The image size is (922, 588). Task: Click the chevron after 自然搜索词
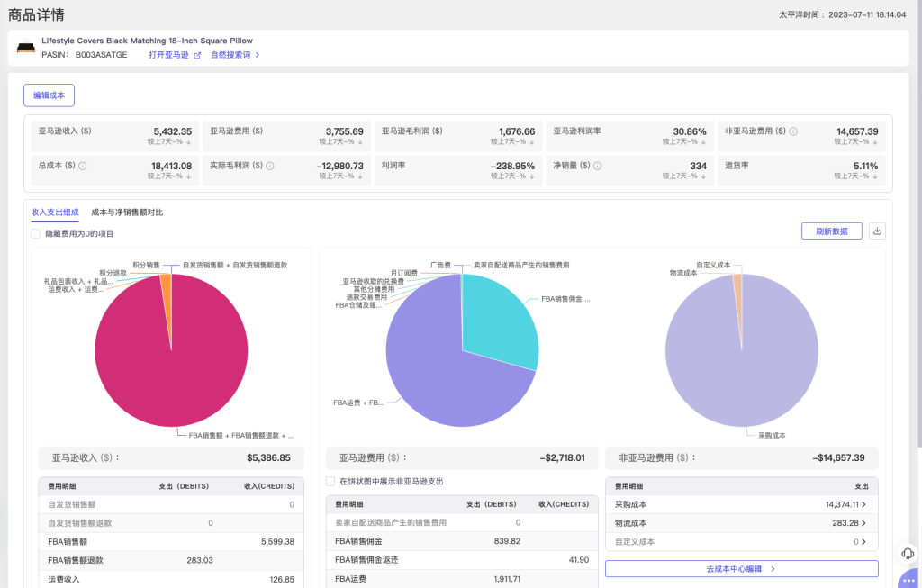tap(258, 55)
